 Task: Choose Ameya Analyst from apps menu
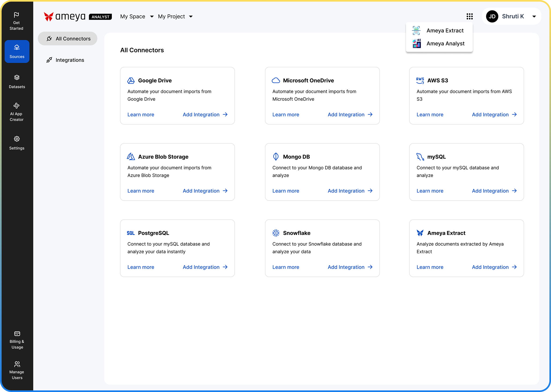pyautogui.click(x=445, y=43)
